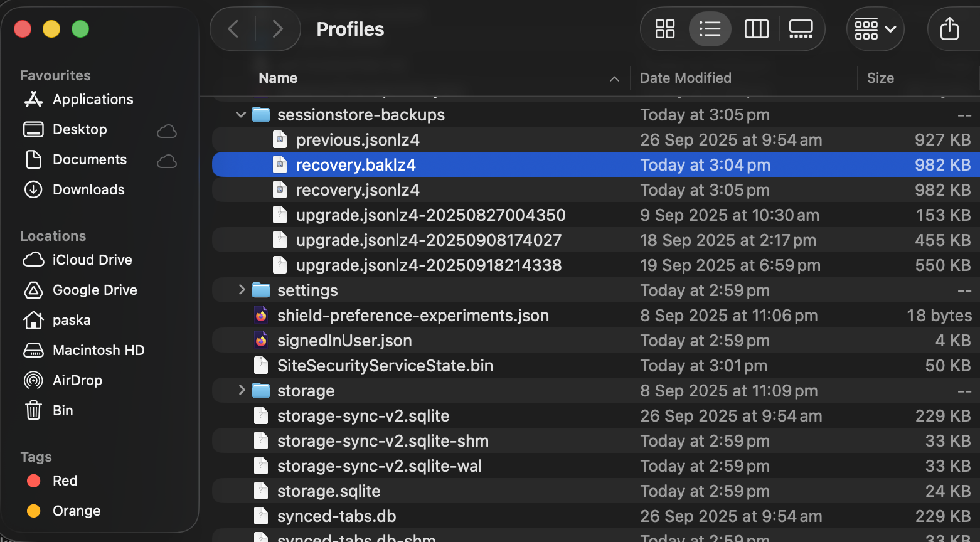The height and width of the screenshot is (542, 980).
Task: Open the group-by options dropdown
Action: pyautogui.click(x=875, y=29)
